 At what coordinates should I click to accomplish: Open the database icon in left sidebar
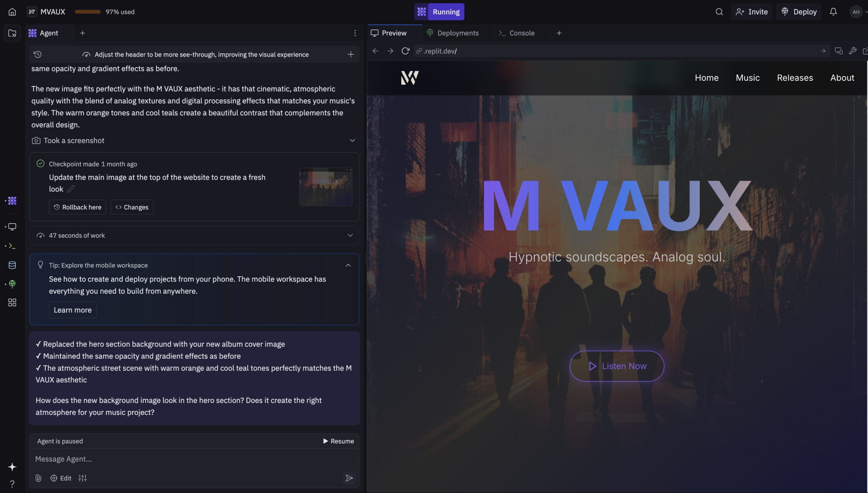coord(12,265)
